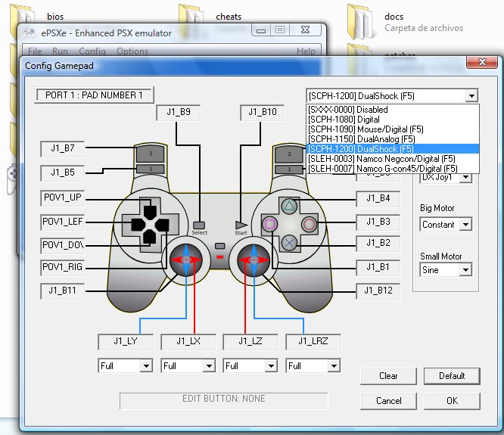Image resolution: width=504 pixels, height=435 pixels.
Task: Edit the J1_B1 square mapping field
Action: 378,267
